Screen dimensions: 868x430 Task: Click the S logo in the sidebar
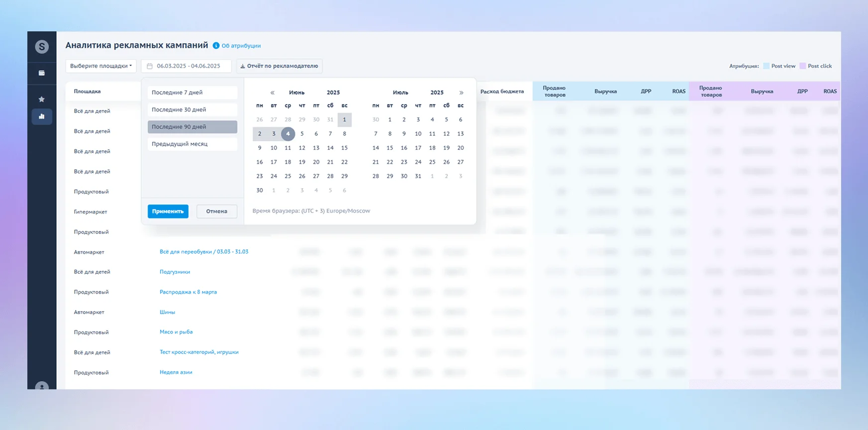click(x=42, y=47)
